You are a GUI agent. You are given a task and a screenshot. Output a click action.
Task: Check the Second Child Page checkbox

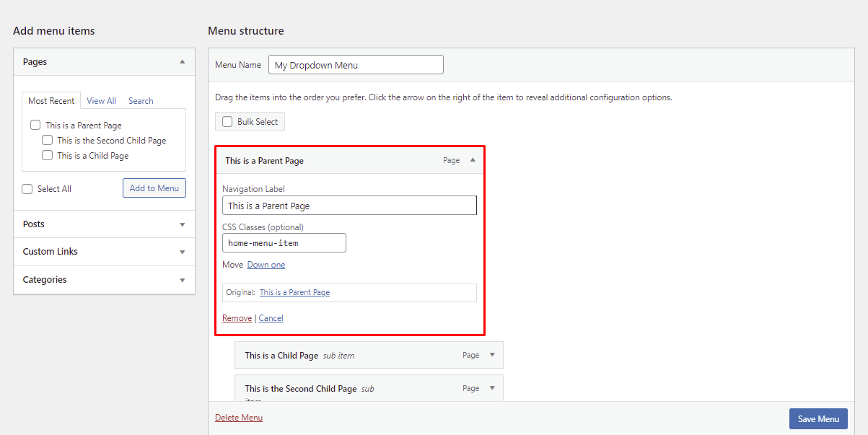point(47,140)
